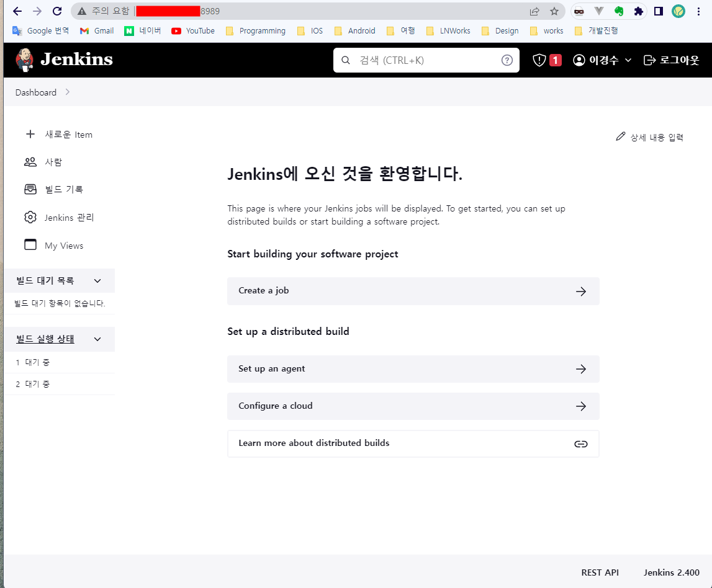Image resolution: width=712 pixels, height=588 pixels.
Task: Open the 네이버 bookmark
Action: point(143,30)
